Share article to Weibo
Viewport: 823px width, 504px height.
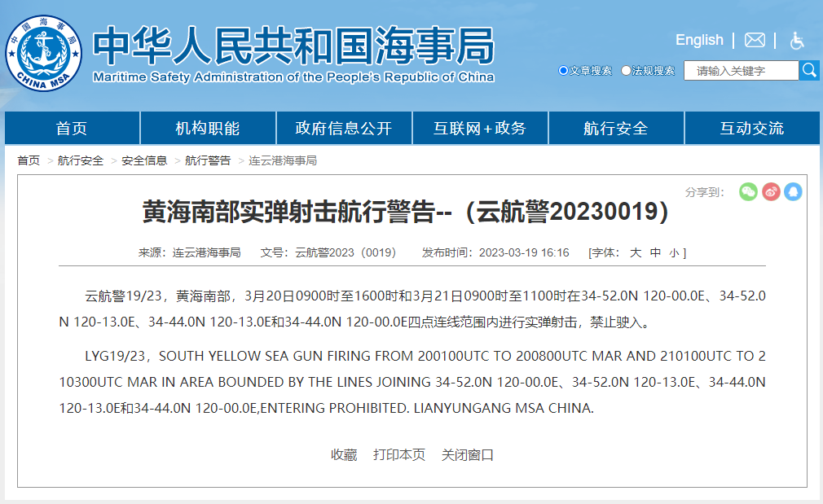coord(771,192)
